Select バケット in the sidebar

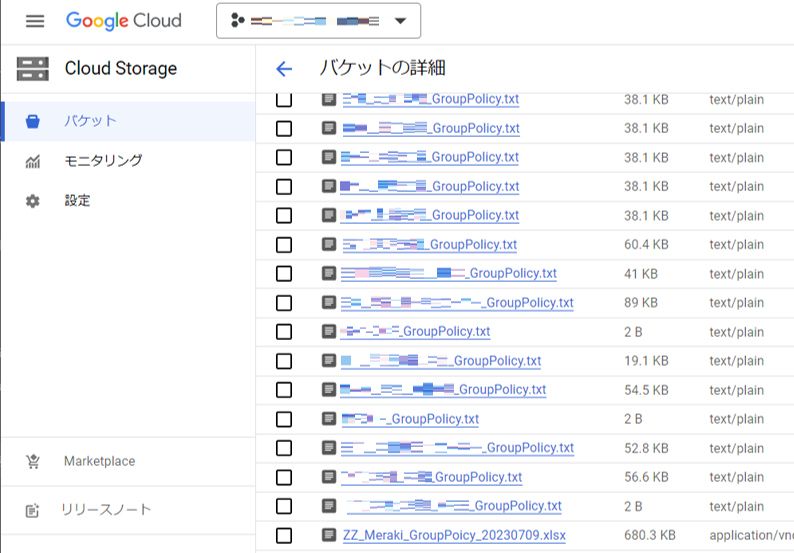pyautogui.click(x=129, y=122)
